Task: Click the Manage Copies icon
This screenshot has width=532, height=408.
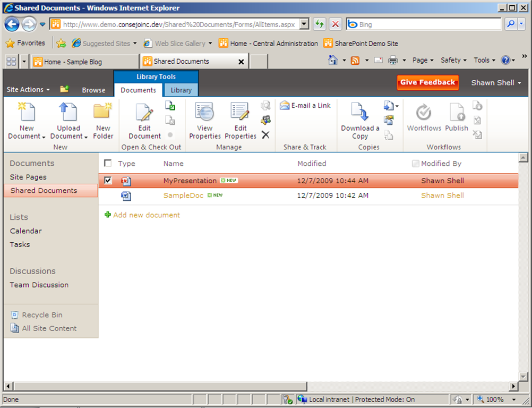Action: [x=389, y=120]
